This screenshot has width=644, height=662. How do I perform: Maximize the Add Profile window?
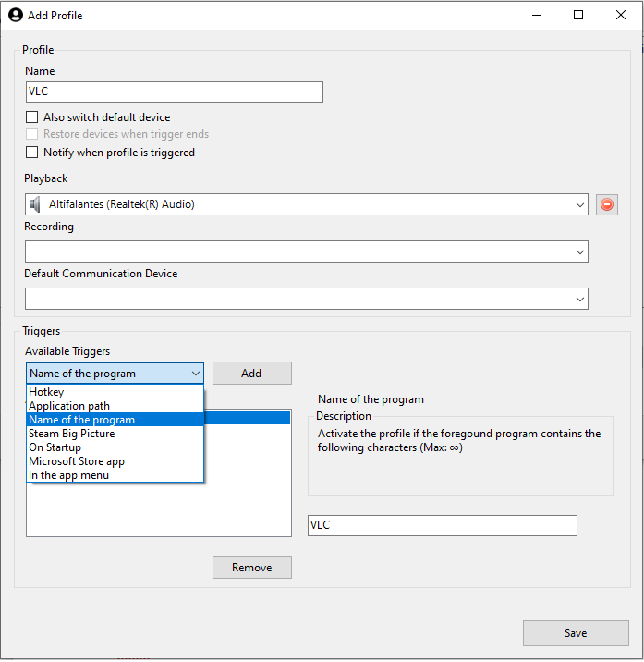578,15
